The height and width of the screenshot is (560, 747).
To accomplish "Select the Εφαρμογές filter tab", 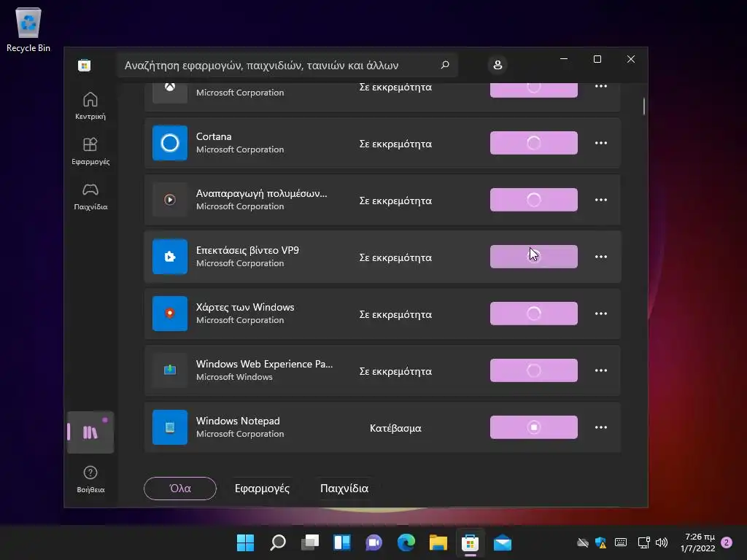I will pos(262,488).
